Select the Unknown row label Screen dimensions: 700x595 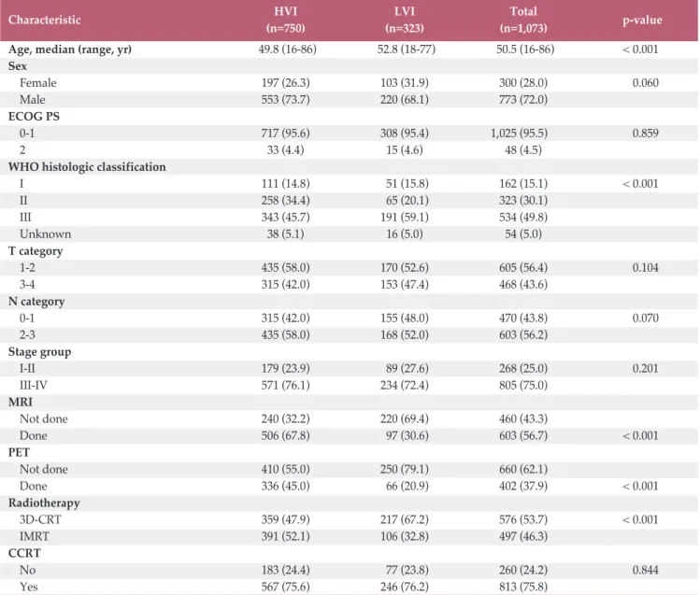click(x=45, y=234)
